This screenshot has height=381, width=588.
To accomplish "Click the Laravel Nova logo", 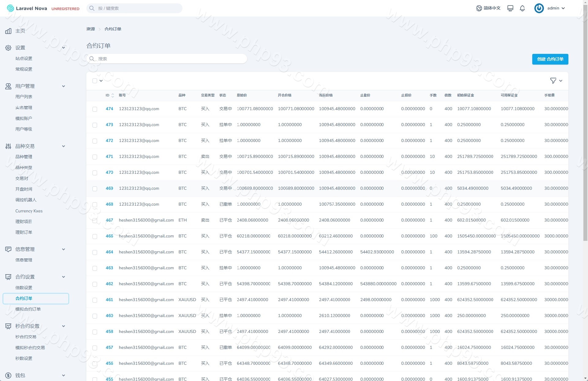I will (27, 8).
